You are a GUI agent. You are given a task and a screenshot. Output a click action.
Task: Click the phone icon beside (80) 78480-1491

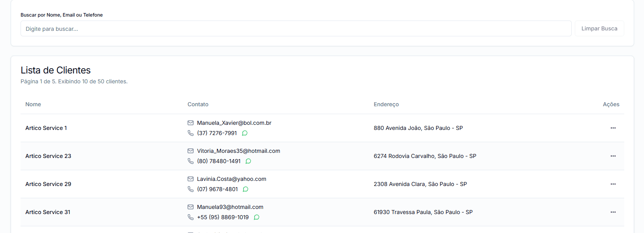click(191, 161)
